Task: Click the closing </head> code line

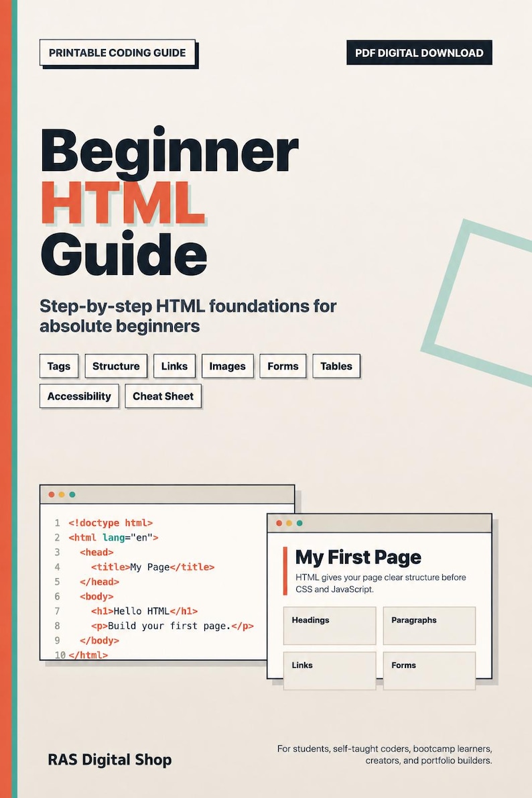Action: click(99, 581)
